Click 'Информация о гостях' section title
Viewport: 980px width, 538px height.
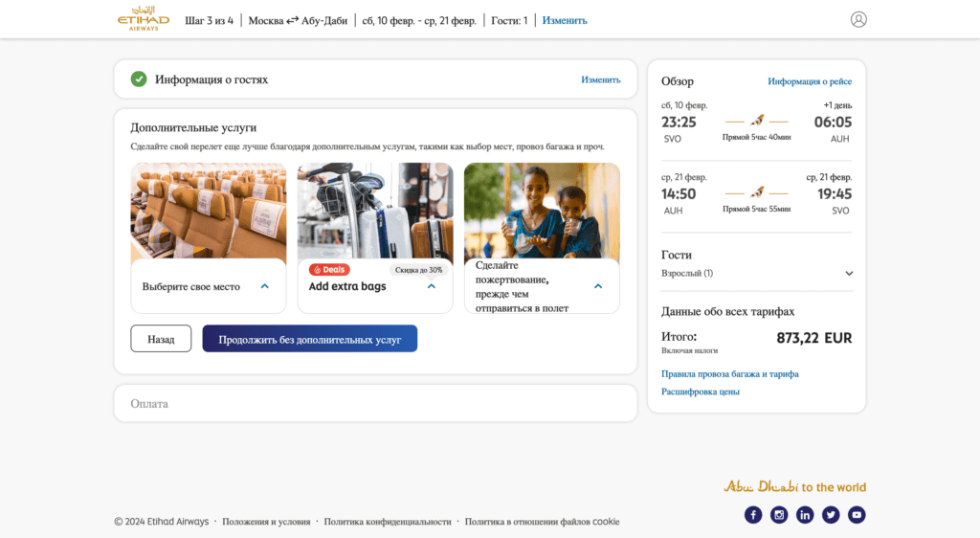click(x=212, y=79)
